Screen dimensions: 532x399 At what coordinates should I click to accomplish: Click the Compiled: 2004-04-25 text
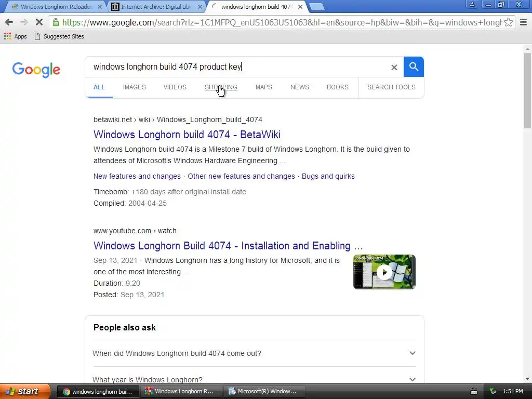coord(130,204)
